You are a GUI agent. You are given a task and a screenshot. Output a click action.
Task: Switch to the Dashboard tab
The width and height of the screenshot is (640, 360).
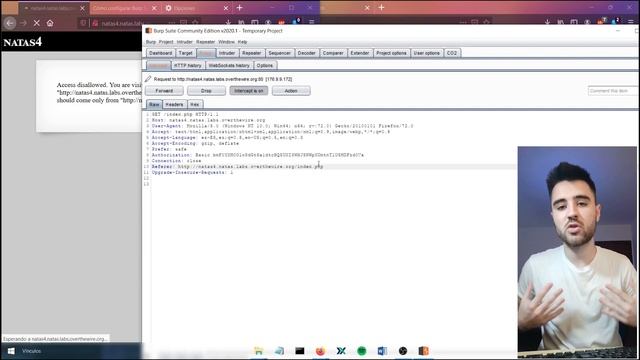[x=160, y=53]
